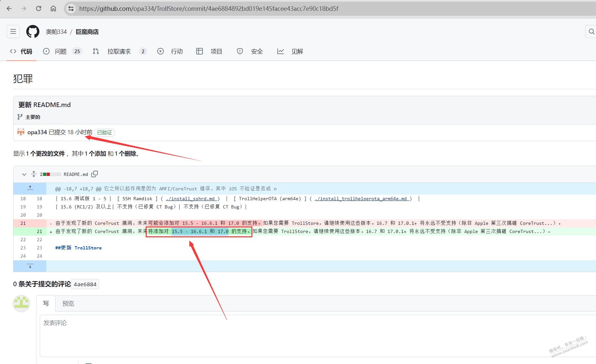Focus the 发表评论 comment text area
The image size is (596, 364).
point(318,336)
